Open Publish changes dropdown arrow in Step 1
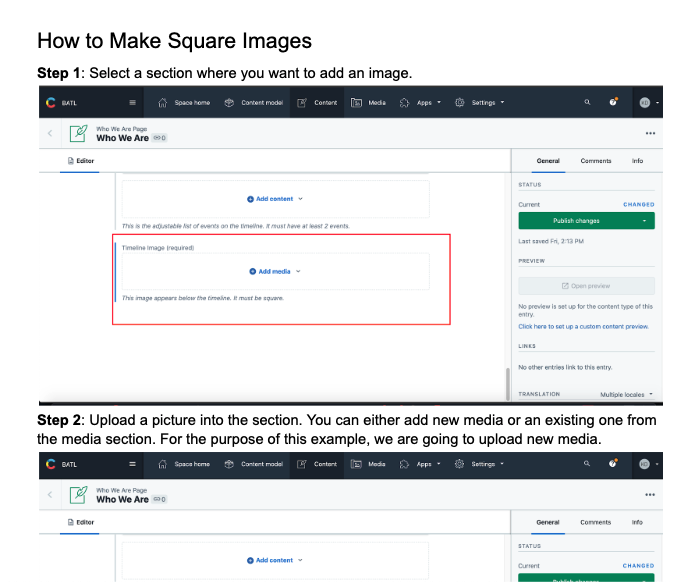Screen dimensions: 673x582 [644, 221]
